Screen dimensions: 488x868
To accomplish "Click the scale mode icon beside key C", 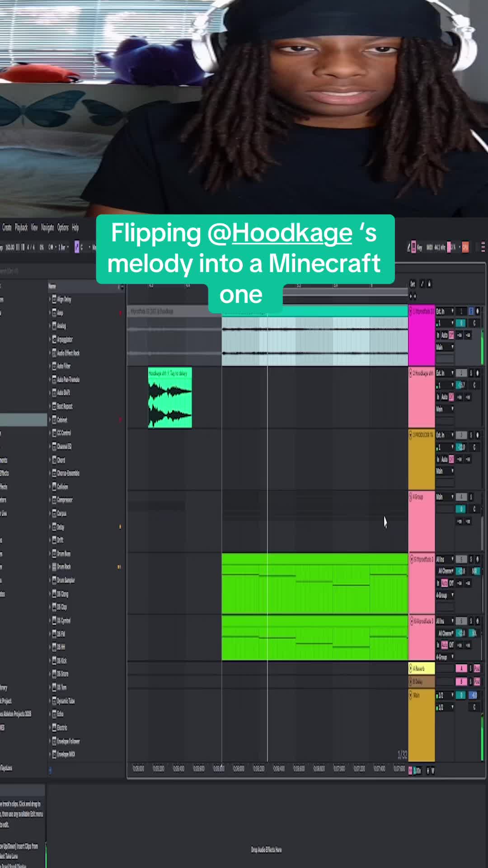I will tap(76, 247).
